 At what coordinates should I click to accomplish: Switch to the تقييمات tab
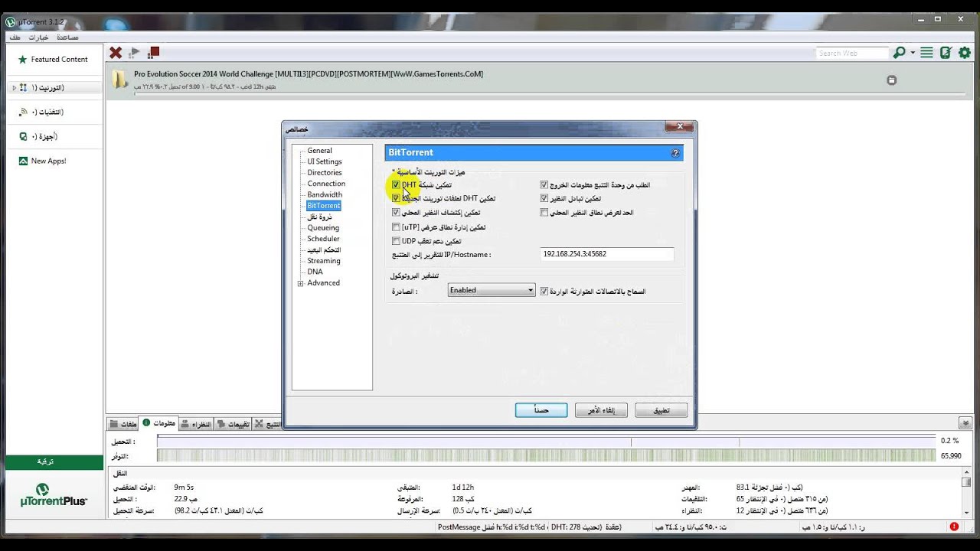pyautogui.click(x=234, y=424)
